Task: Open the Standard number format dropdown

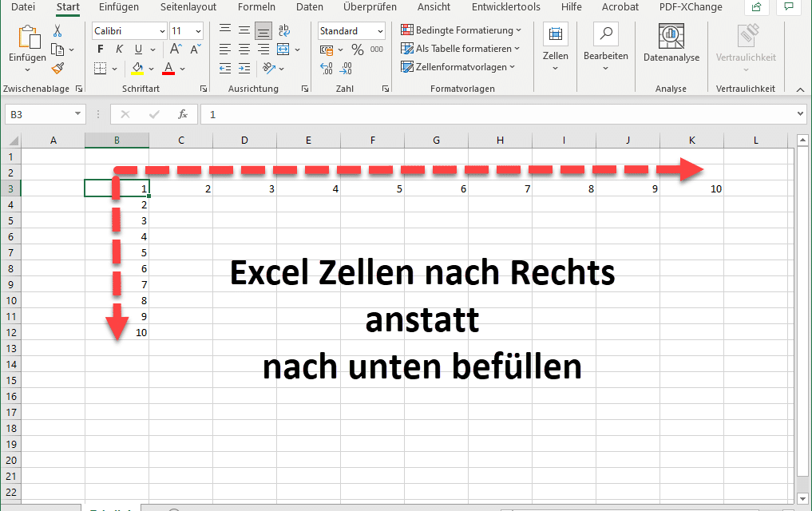Action: [x=380, y=31]
